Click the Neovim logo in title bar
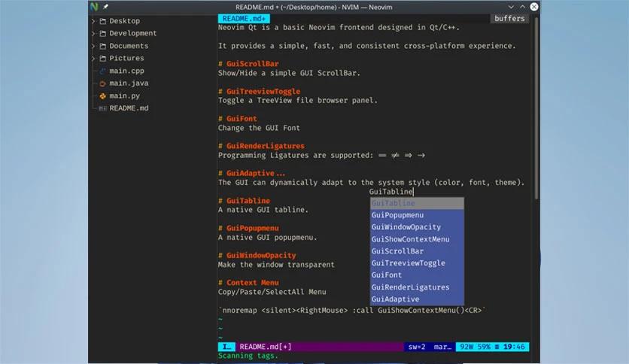This screenshot has width=629, height=364. [x=94, y=7]
